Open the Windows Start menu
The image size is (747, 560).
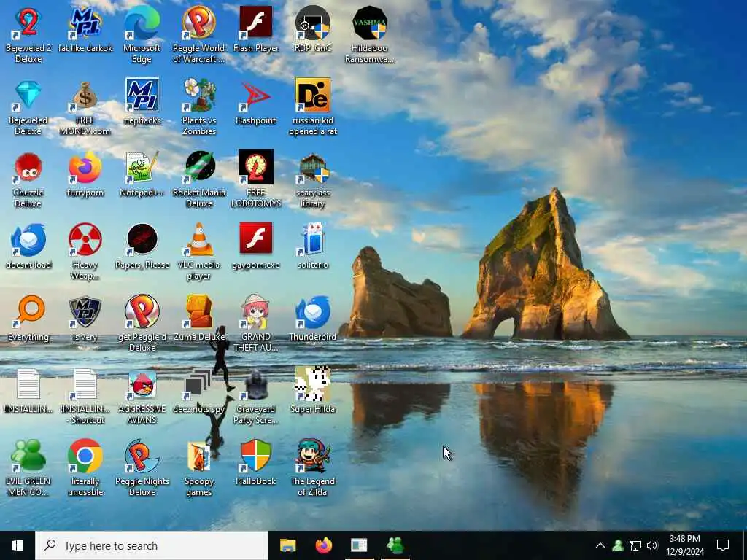(18, 545)
